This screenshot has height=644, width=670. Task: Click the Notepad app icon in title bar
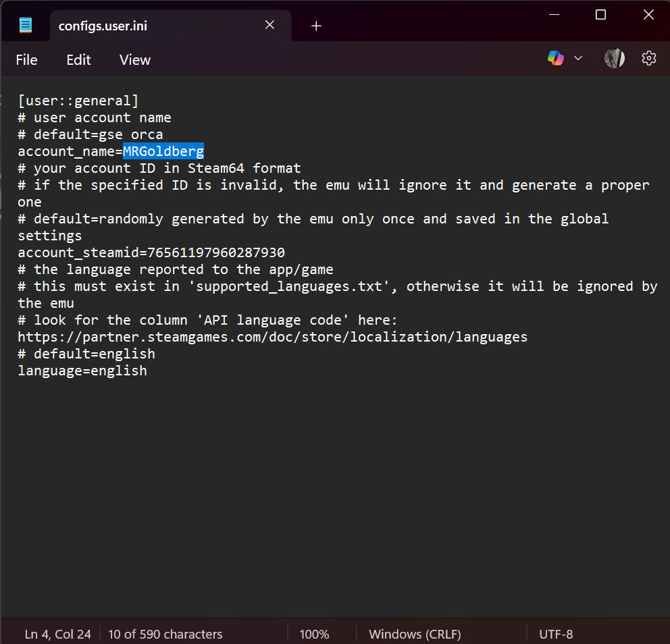(26, 25)
